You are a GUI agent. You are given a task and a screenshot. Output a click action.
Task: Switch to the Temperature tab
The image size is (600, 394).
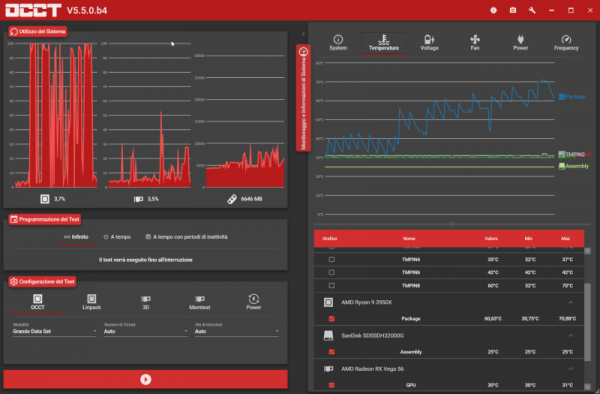[x=383, y=43]
